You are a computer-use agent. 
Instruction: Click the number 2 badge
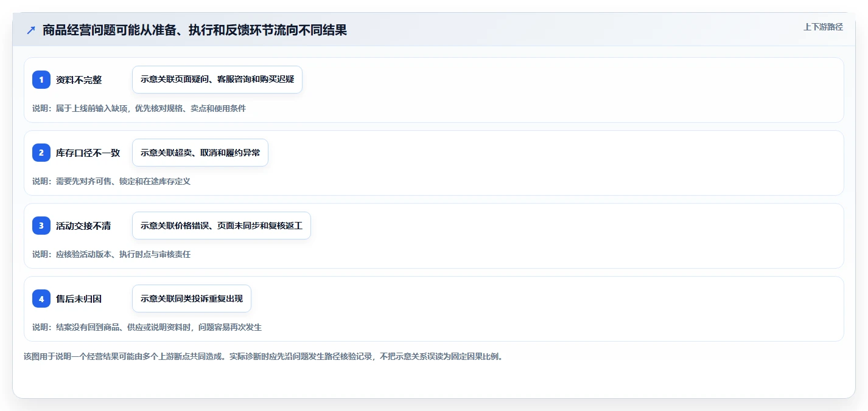pos(41,153)
